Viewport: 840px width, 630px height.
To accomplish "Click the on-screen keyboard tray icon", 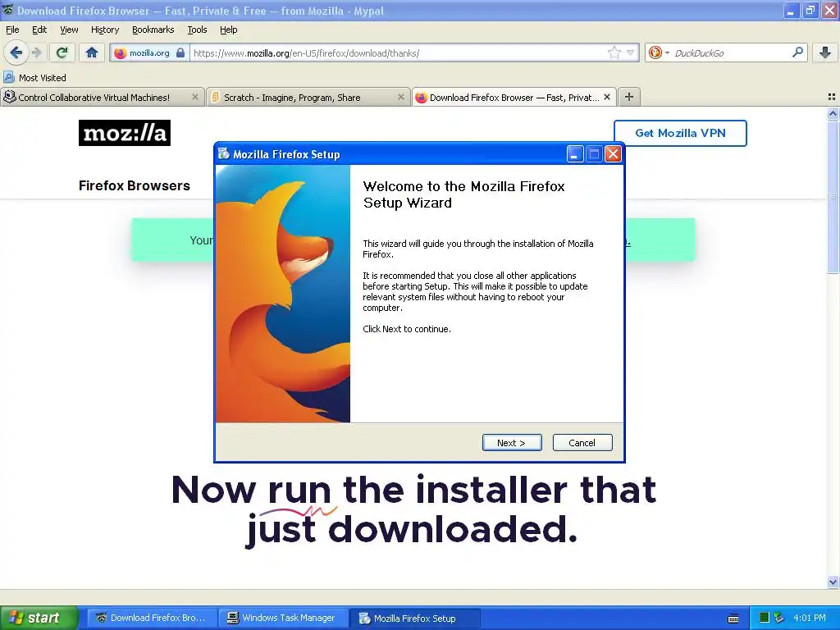I will [733, 619].
